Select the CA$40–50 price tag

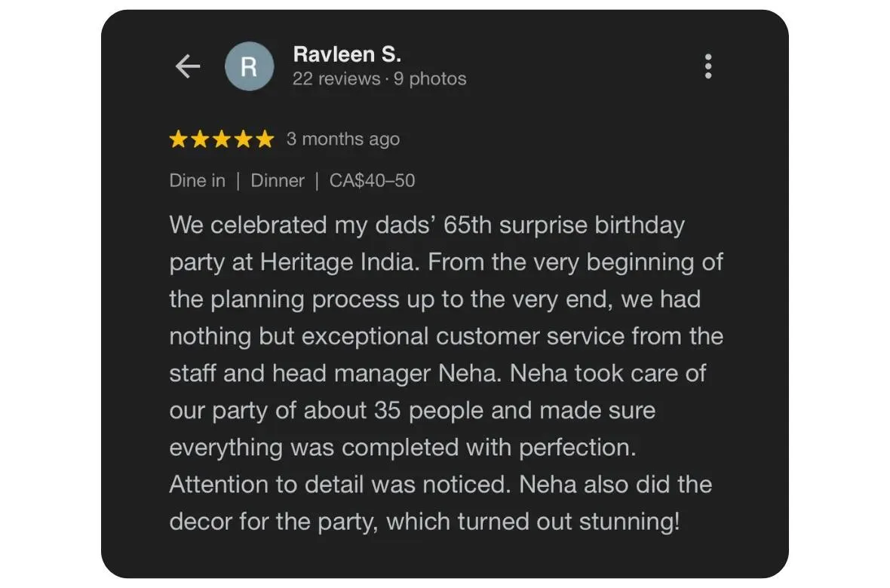(373, 180)
